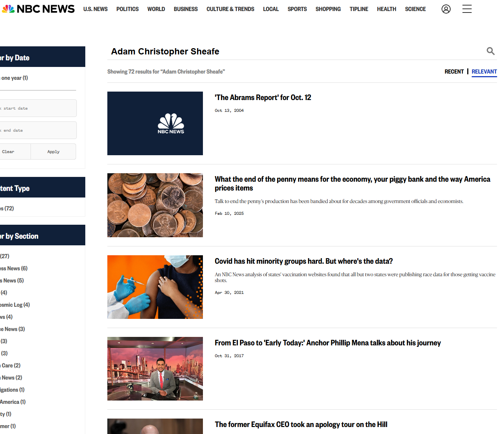Screen dimensions: 504x434
Task: Click the NBC News placeholder thumbnail
Action: pos(155,123)
